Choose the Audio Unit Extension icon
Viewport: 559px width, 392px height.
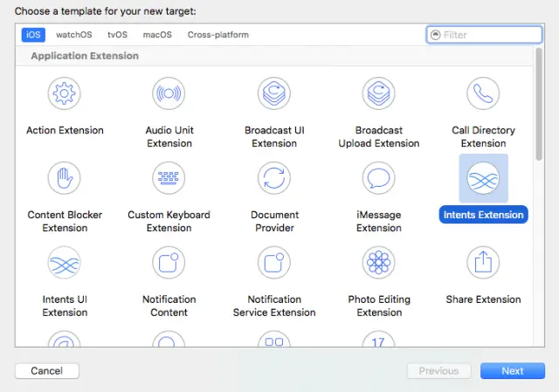tap(169, 93)
